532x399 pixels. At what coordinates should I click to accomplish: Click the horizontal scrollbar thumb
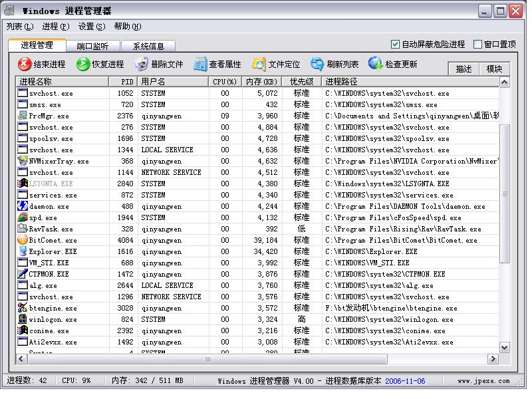coord(207,358)
